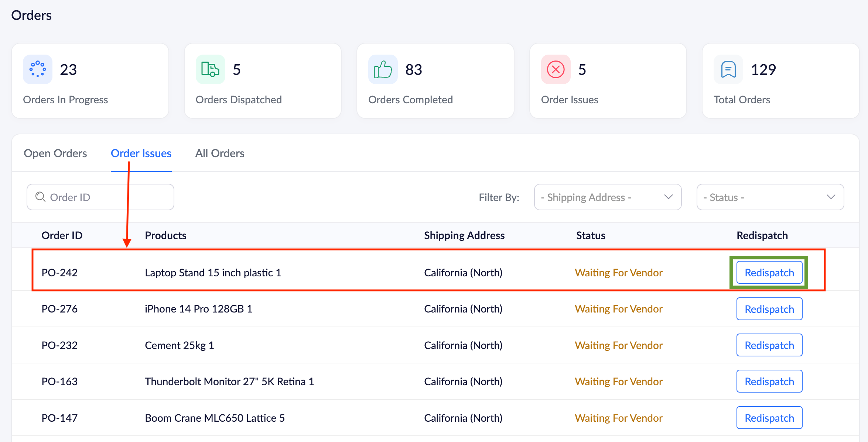Expand the Shipping Address filter chevron
Viewport: 868px width, 442px height.
668,197
